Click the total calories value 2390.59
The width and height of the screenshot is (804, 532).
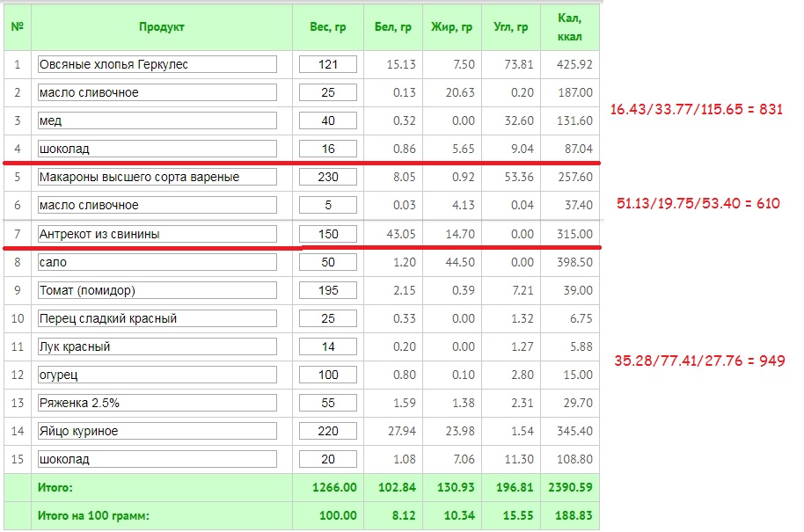tap(569, 486)
